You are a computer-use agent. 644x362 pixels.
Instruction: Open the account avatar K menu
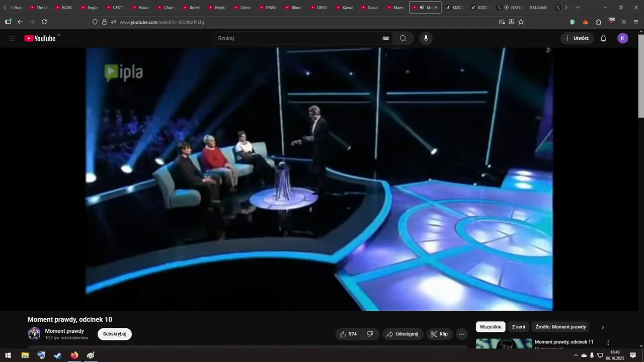click(x=623, y=38)
